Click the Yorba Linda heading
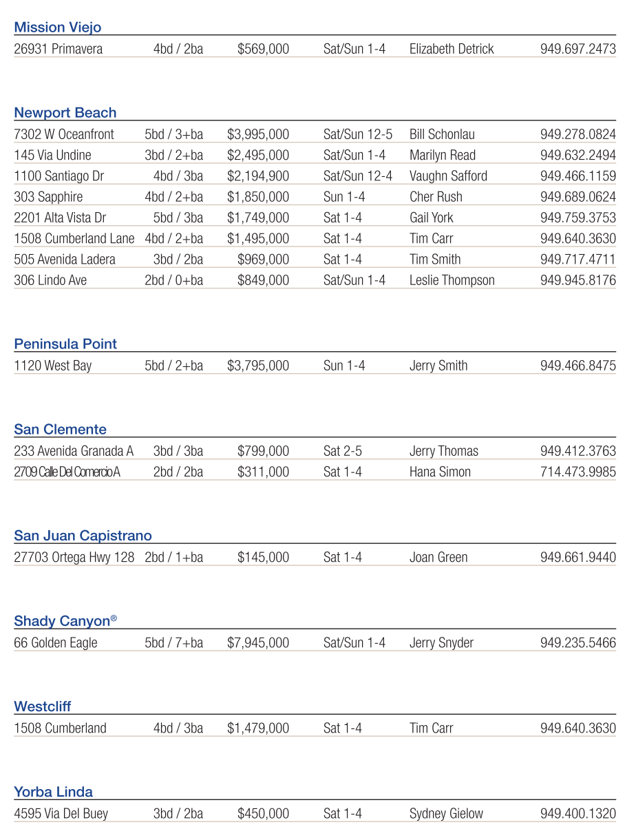Image resolution: width=636 pixels, height=840 pixels. pos(54,792)
